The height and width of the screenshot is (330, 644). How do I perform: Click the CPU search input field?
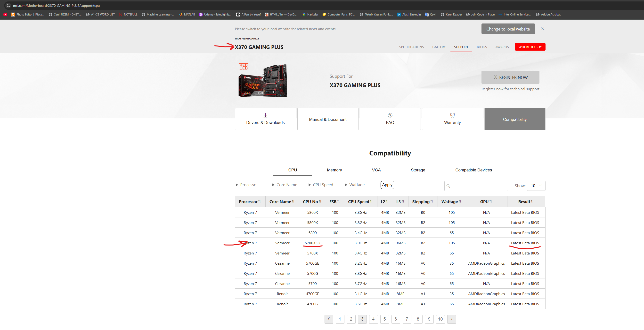coord(479,186)
